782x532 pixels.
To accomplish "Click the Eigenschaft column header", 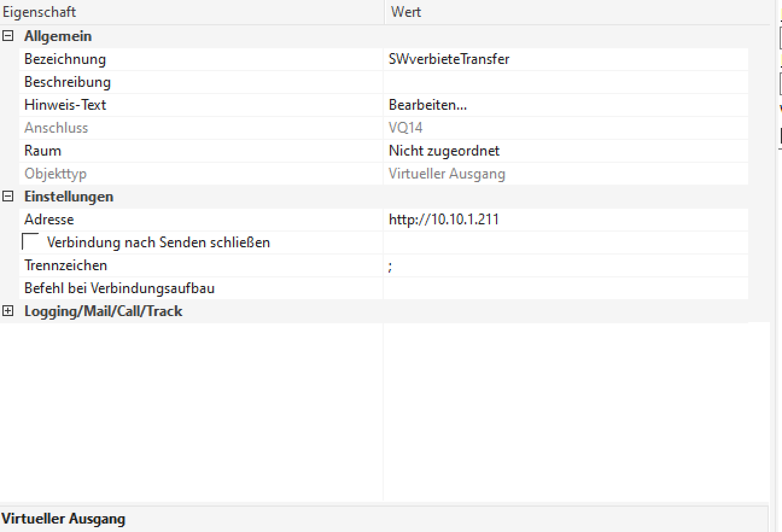I will coord(40,12).
